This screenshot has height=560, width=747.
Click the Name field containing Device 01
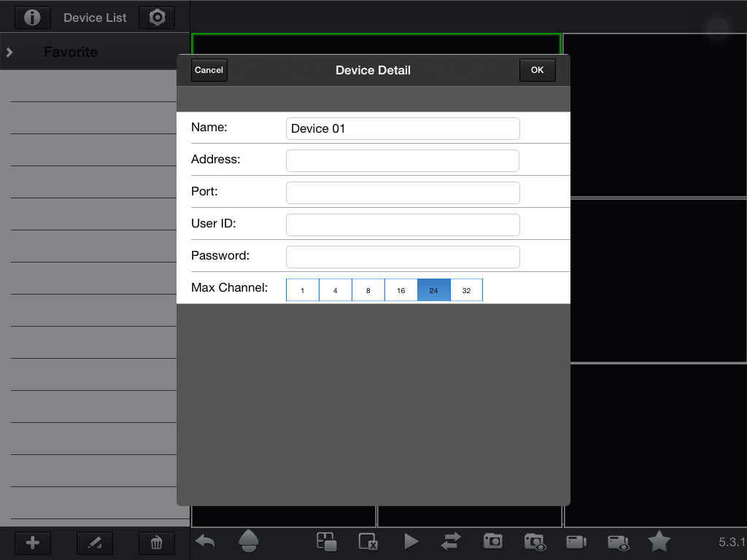[x=403, y=128]
